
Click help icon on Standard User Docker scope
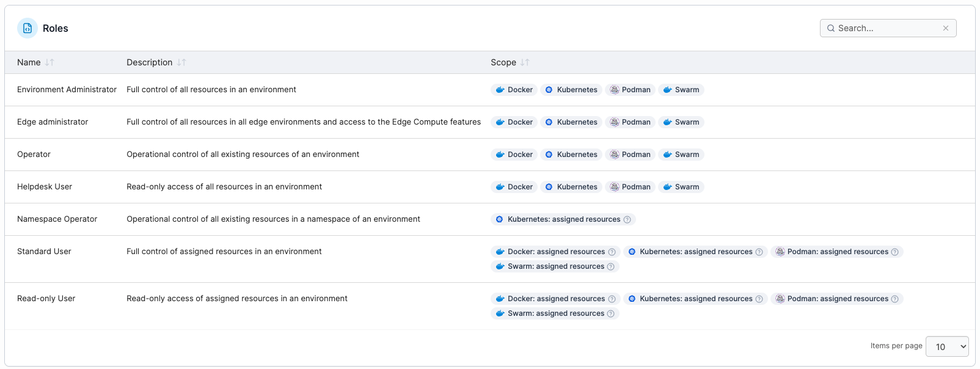click(x=612, y=252)
